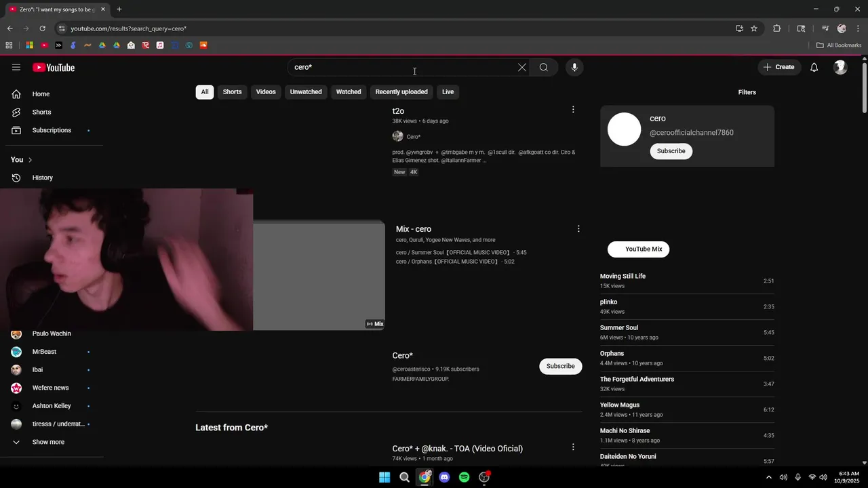Open the YouTube account avatar menu
Screen dimensions: 868x488
[x=840, y=67]
